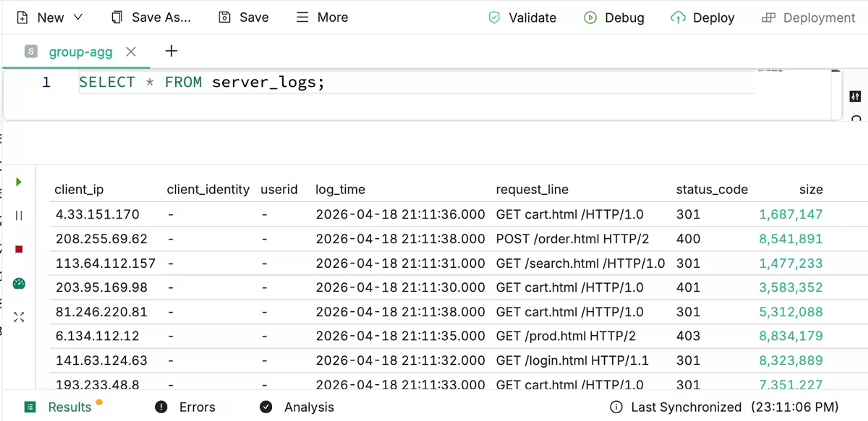Add a new editor tab
This screenshot has width=868, height=421.
point(171,51)
